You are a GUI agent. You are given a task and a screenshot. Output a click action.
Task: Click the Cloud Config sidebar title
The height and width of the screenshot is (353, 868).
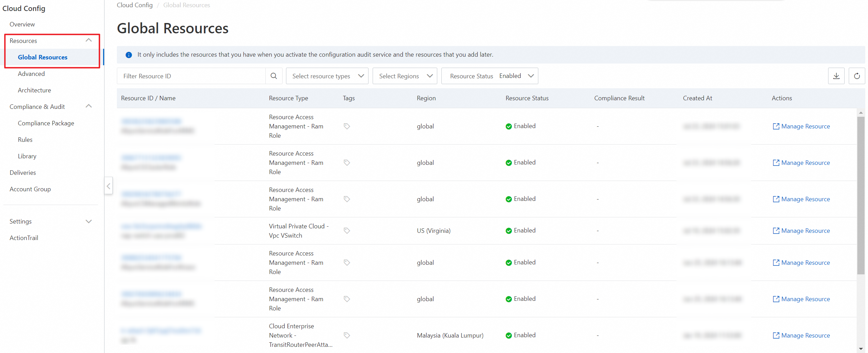point(24,9)
